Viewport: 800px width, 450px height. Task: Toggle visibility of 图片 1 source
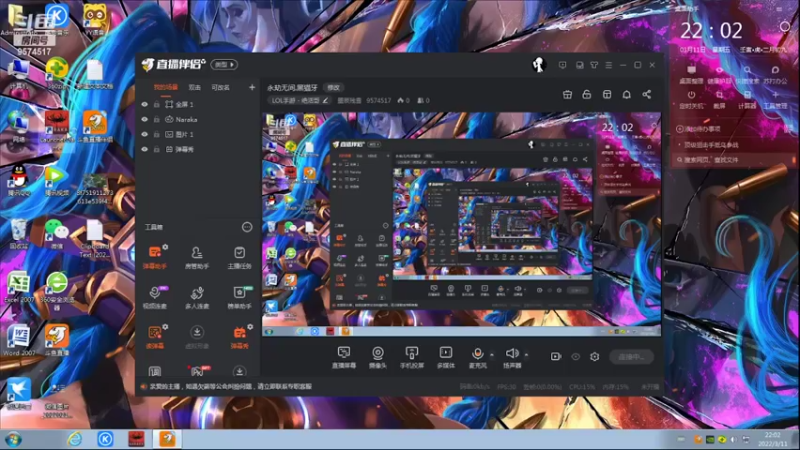(144, 134)
